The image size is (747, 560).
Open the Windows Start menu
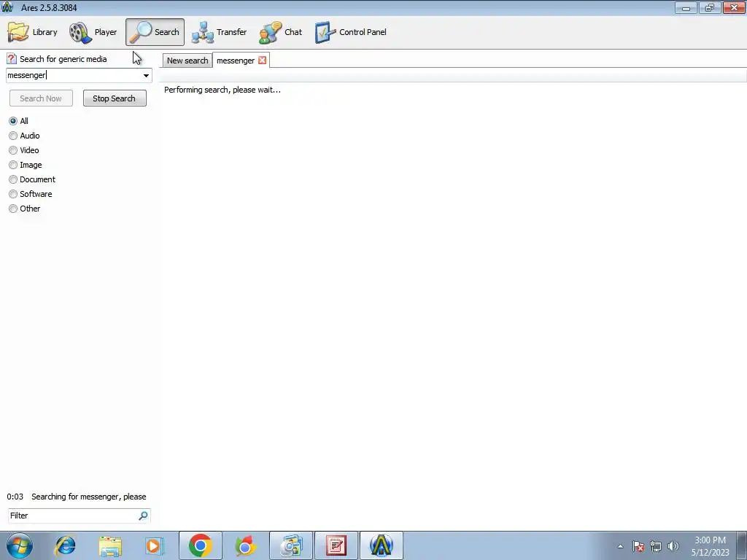20,545
